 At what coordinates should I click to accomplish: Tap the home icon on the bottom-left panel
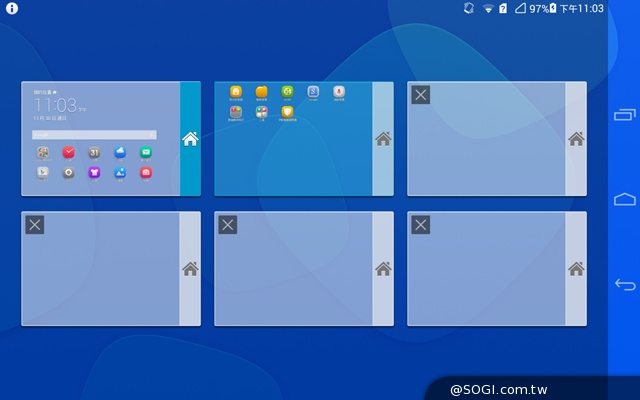(190, 268)
